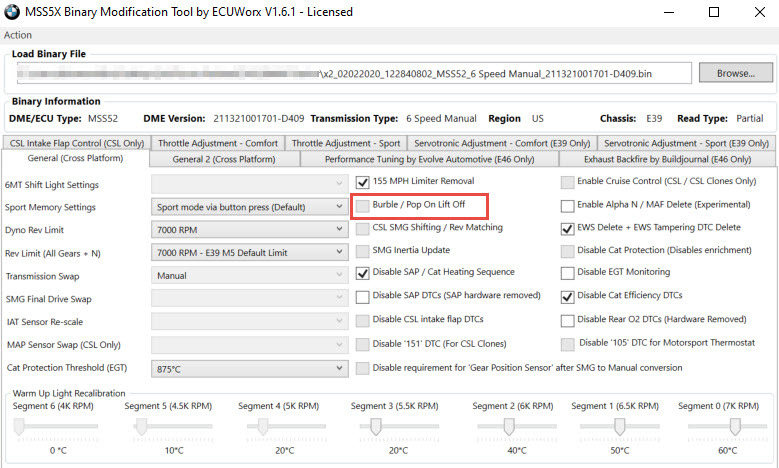Open Performance Tuning by Evolve Automotive tab
Screen dimensions: 779x468
415,159
